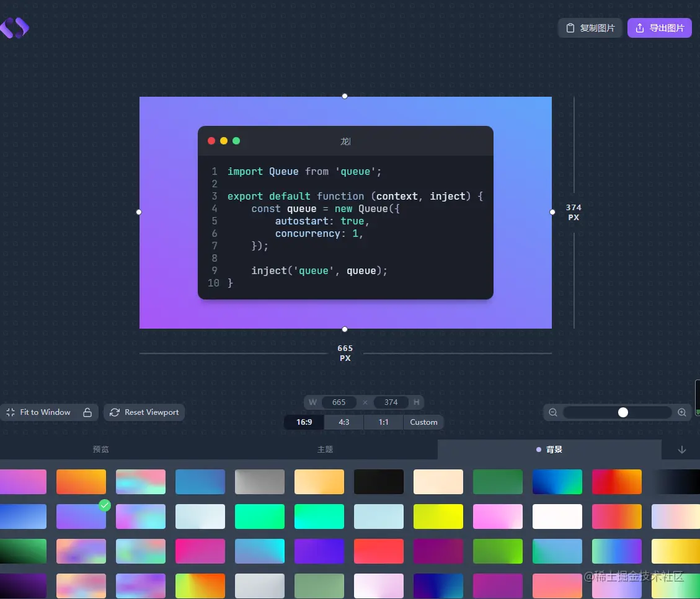700x599 pixels.
Task: Select the red-orange gradient swatch in top row
Action: (x=616, y=482)
